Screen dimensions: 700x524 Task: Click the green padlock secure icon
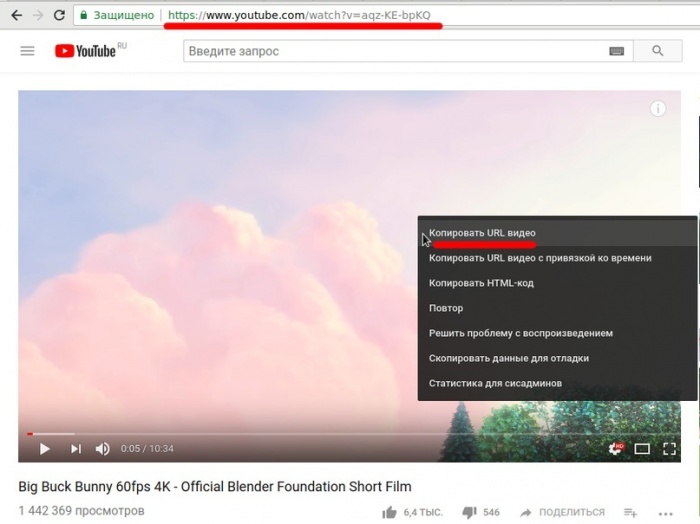click(x=83, y=15)
